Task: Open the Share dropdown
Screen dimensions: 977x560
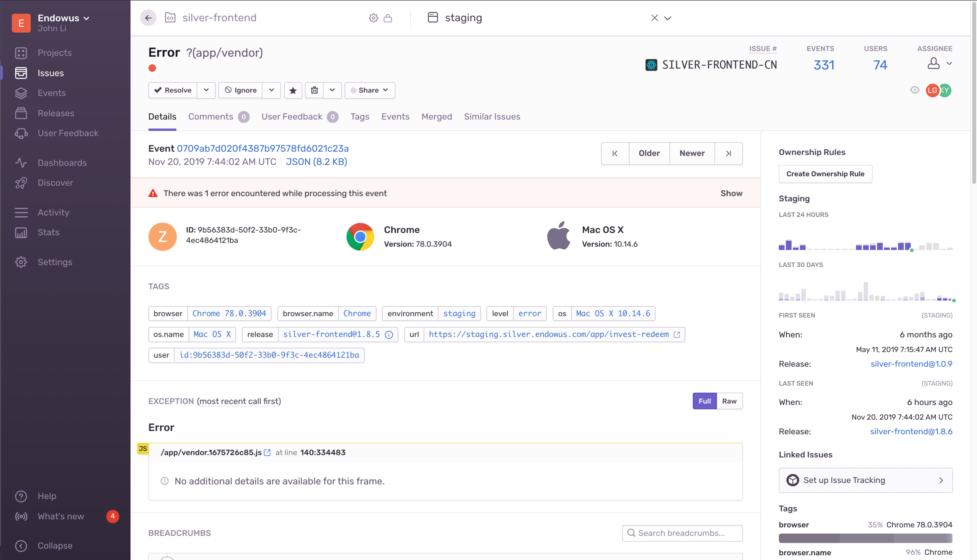Action: click(369, 90)
